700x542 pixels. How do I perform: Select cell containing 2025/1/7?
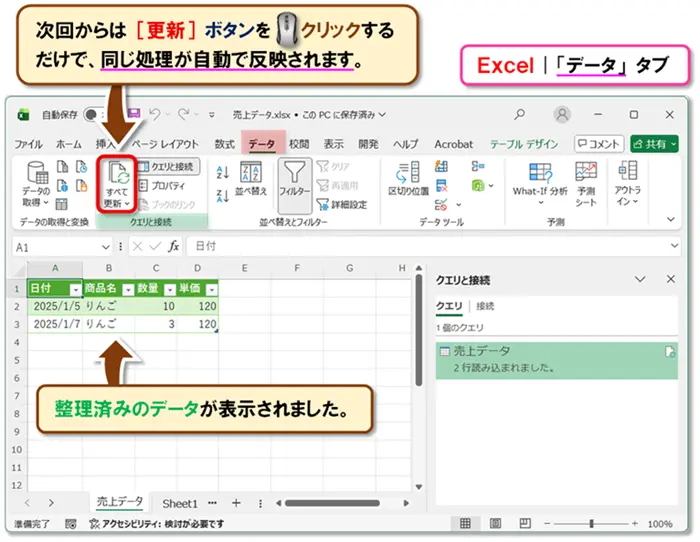click(x=55, y=324)
